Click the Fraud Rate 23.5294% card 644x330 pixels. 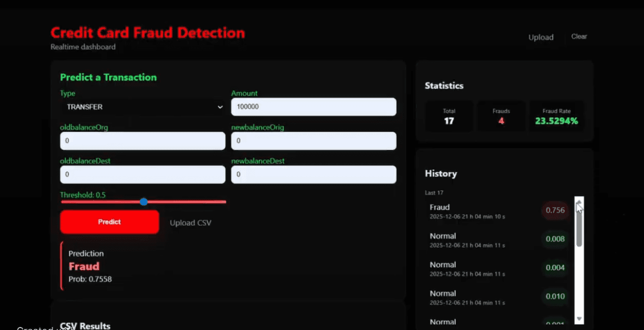pos(556,116)
